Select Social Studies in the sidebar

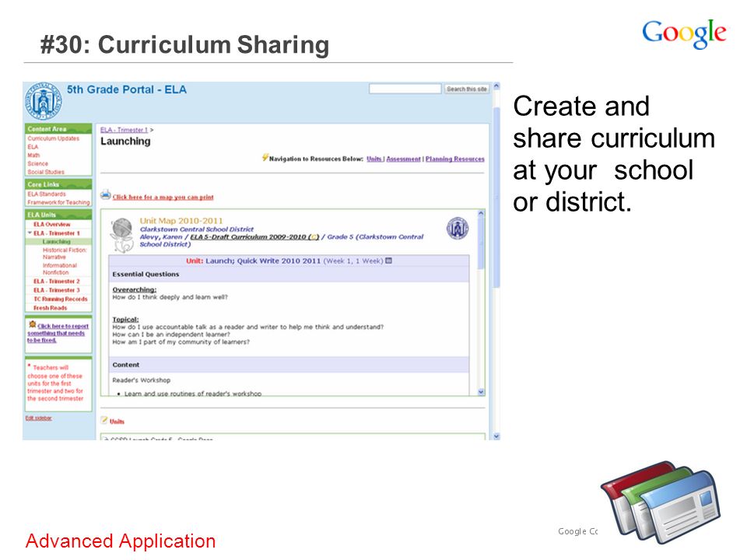[46, 172]
